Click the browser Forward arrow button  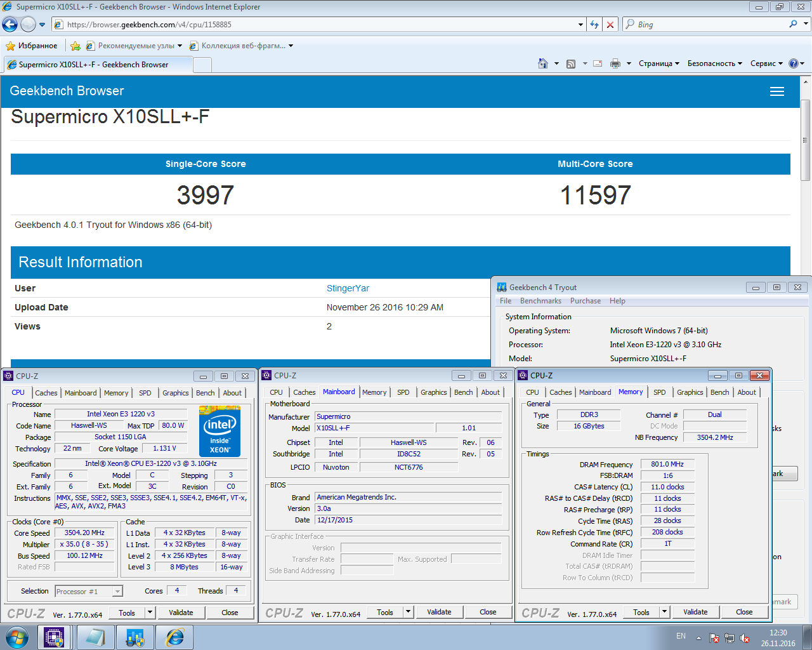28,24
